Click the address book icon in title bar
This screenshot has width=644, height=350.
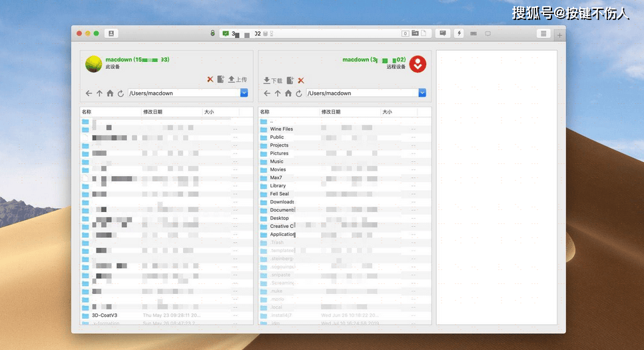(x=111, y=33)
